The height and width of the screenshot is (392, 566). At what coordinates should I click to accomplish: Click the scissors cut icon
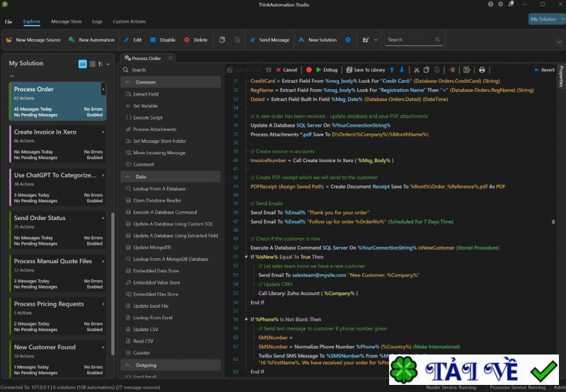[417, 70]
